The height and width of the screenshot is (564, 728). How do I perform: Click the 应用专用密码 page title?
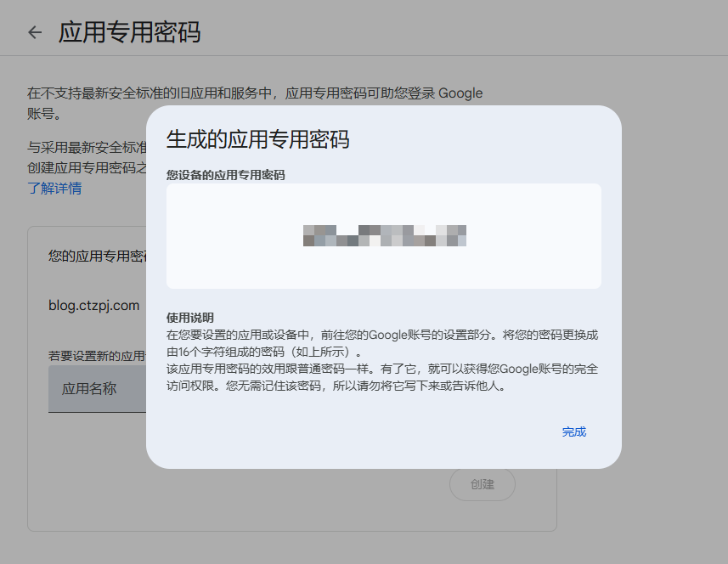[x=129, y=32]
